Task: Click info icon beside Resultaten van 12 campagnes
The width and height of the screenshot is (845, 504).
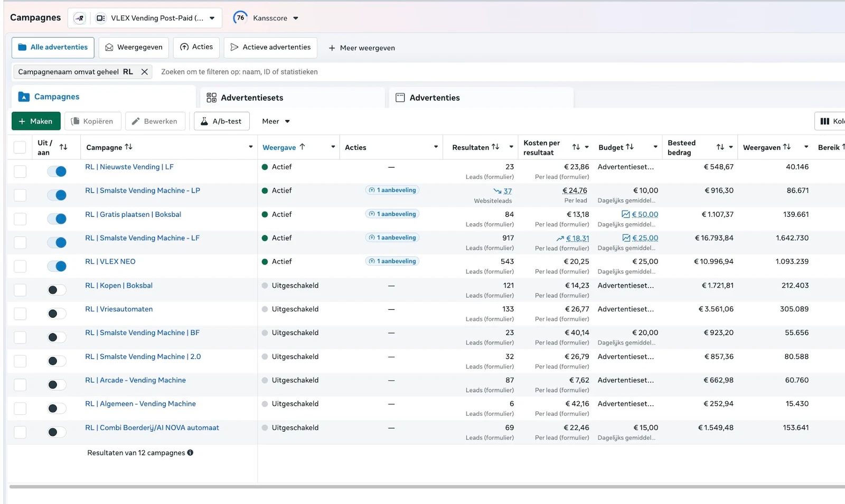Action: coord(190,452)
